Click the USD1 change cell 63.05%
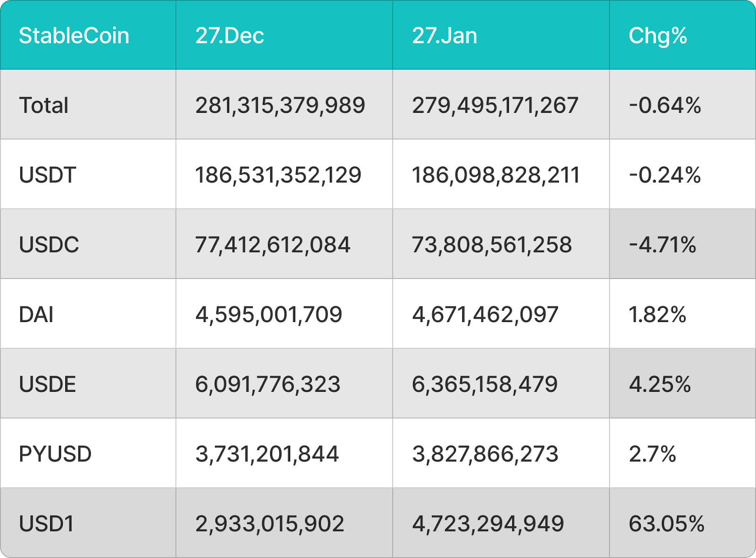 tap(666, 524)
